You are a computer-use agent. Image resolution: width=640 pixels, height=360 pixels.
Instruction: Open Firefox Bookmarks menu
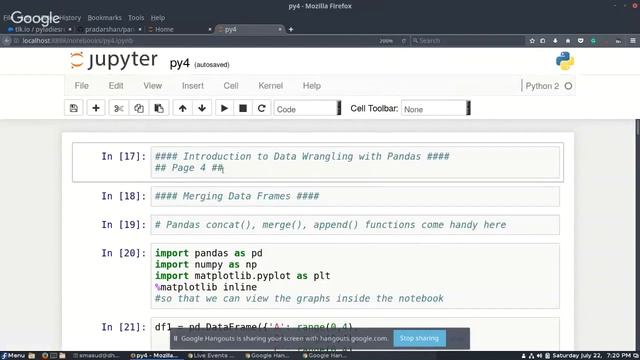(104, 18)
